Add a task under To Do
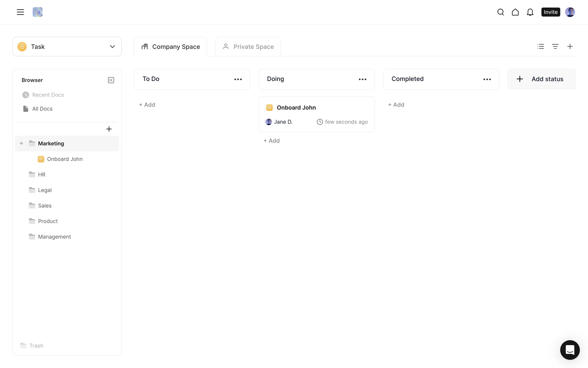The height and width of the screenshot is (368, 588). pyautogui.click(x=147, y=105)
